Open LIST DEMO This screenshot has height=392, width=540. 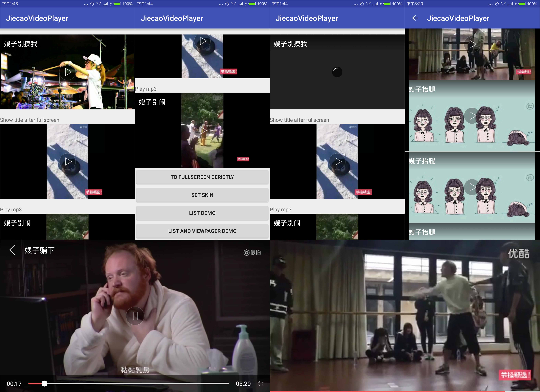click(x=202, y=213)
